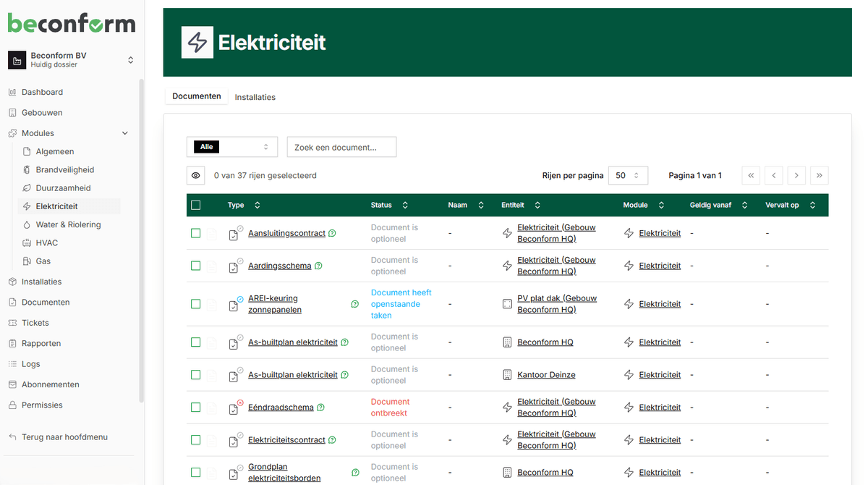868x485 pixels.
Task: Click the document icon in the Aardingsschema row
Action: pyautogui.click(x=234, y=266)
